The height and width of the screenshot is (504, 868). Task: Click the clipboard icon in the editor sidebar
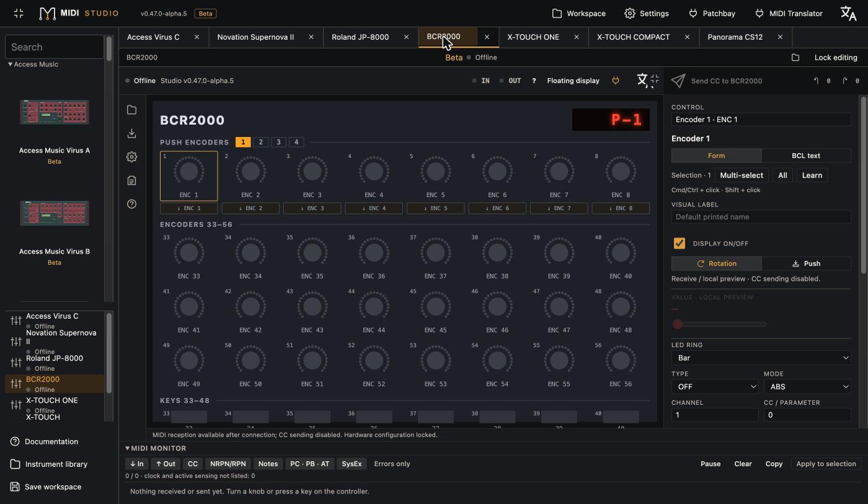tap(131, 180)
